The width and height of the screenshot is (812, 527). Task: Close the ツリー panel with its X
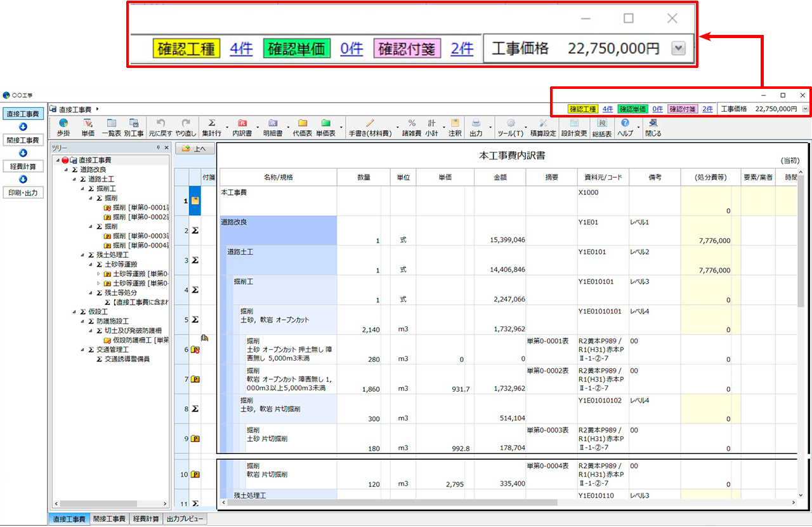point(166,147)
